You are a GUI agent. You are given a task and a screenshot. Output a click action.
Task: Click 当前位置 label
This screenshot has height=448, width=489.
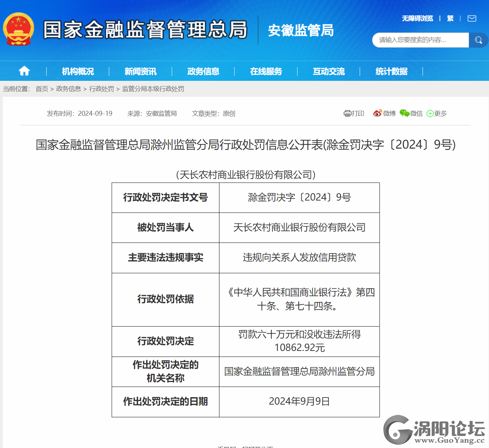17,89
